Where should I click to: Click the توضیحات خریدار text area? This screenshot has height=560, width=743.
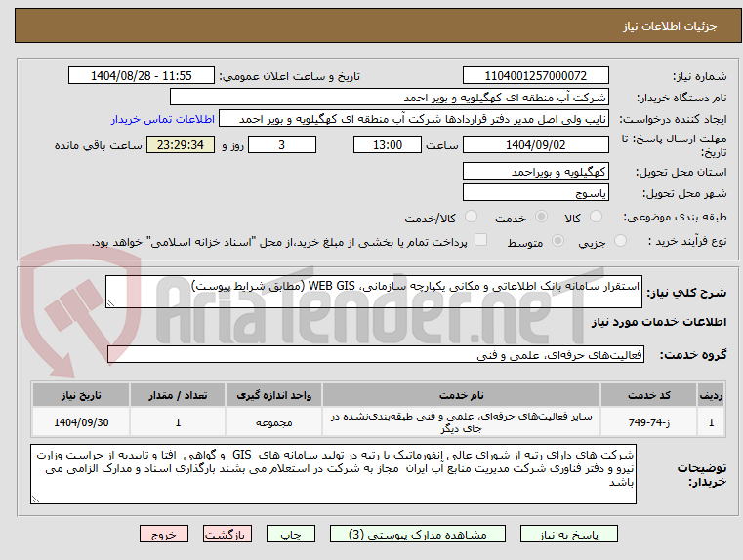pos(333,474)
